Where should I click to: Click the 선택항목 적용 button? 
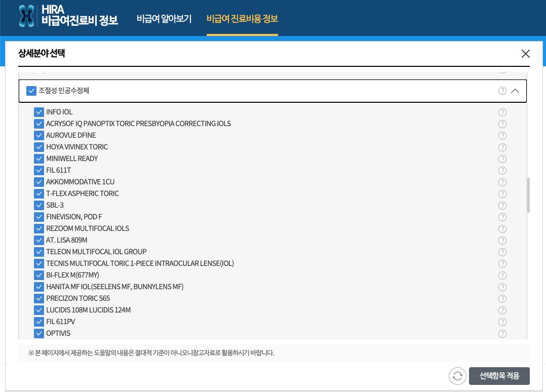499,376
